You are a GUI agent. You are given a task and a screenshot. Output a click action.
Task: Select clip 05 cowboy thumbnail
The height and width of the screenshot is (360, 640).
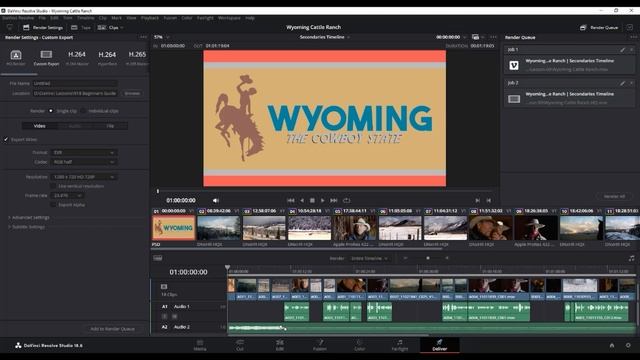pyautogui.click(x=355, y=228)
